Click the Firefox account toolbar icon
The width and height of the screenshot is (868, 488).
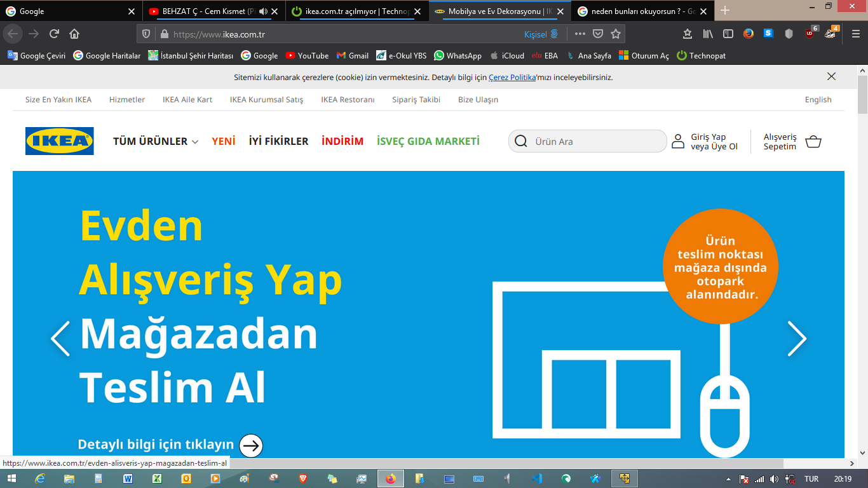pos(749,34)
